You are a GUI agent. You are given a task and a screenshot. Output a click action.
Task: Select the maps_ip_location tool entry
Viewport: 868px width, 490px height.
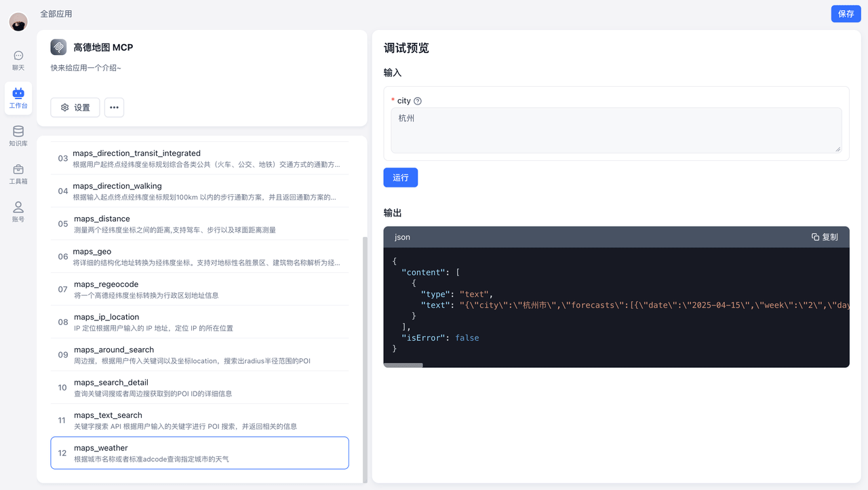199,321
